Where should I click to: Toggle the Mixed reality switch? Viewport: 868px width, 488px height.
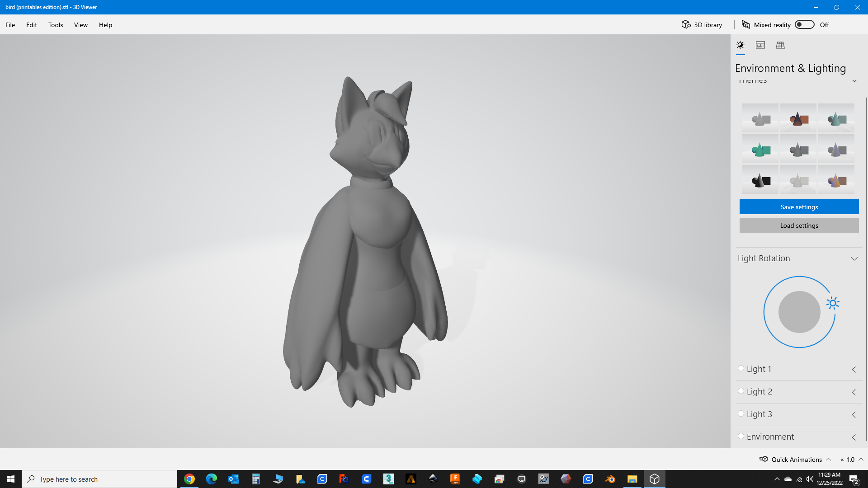[x=805, y=24]
